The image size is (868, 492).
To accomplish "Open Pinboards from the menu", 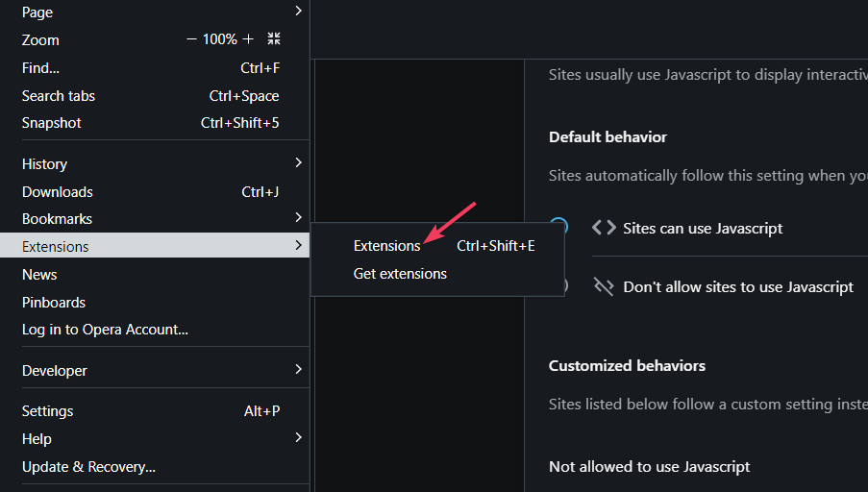I will [155, 302].
